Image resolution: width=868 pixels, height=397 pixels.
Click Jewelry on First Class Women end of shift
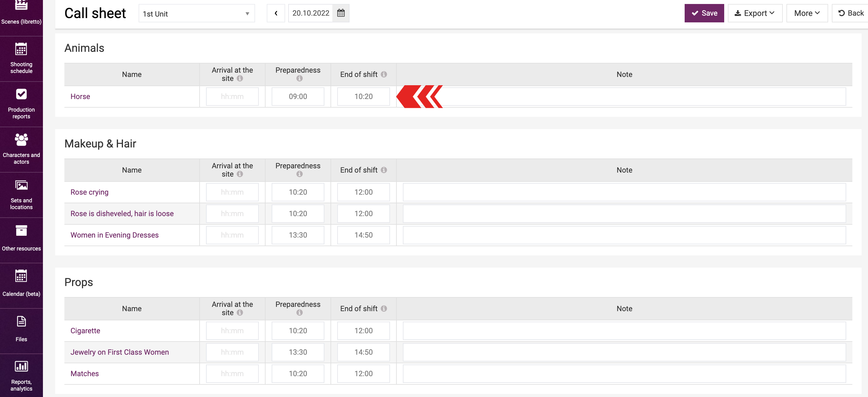pyautogui.click(x=363, y=352)
